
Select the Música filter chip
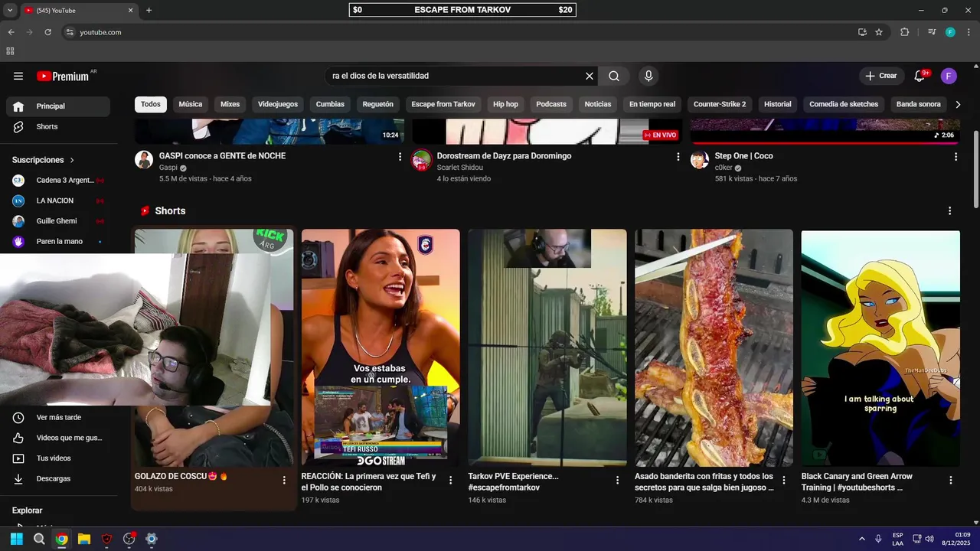click(191, 104)
